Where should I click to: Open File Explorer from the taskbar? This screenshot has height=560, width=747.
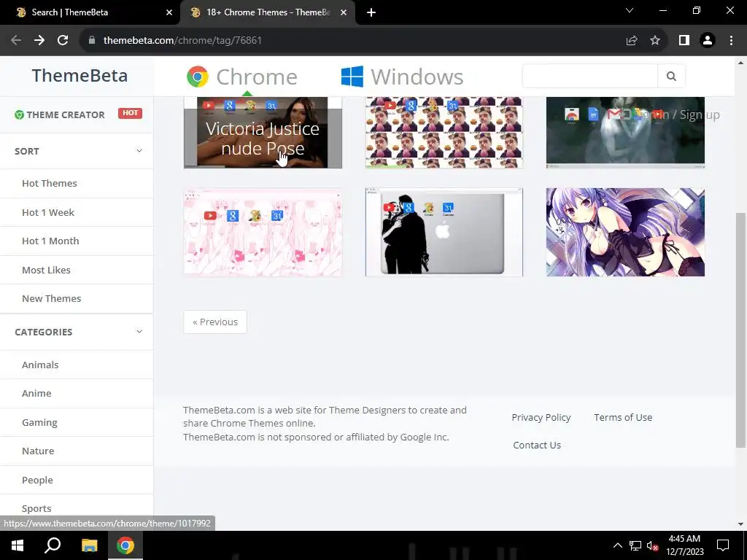point(89,545)
